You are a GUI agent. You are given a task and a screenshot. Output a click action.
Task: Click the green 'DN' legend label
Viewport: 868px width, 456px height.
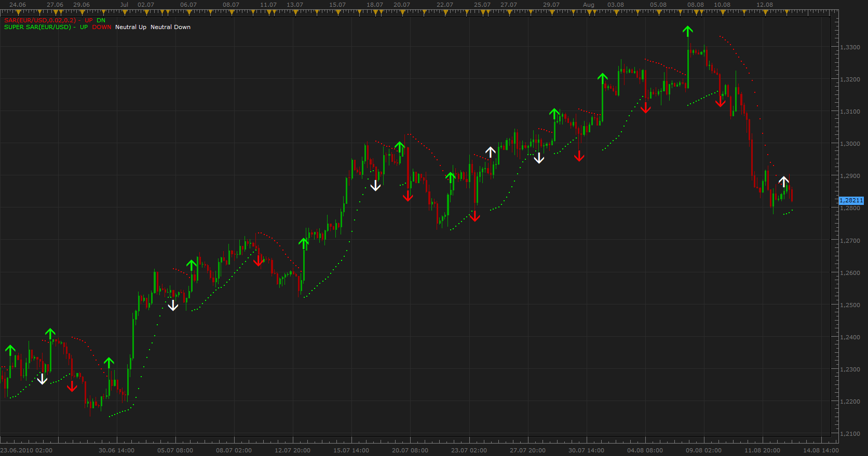pos(101,20)
